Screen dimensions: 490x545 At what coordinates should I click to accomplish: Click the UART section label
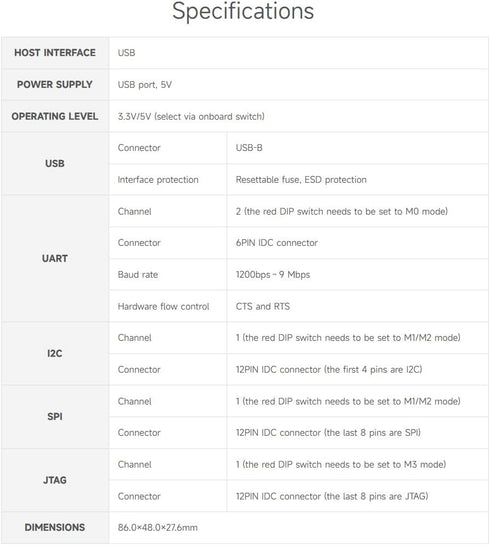(x=55, y=259)
